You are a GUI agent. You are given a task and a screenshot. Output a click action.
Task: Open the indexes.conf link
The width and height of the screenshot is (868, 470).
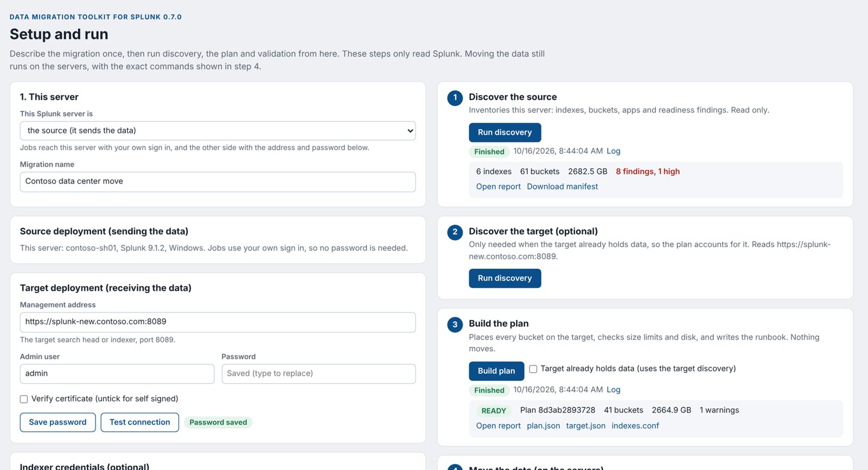pos(635,426)
